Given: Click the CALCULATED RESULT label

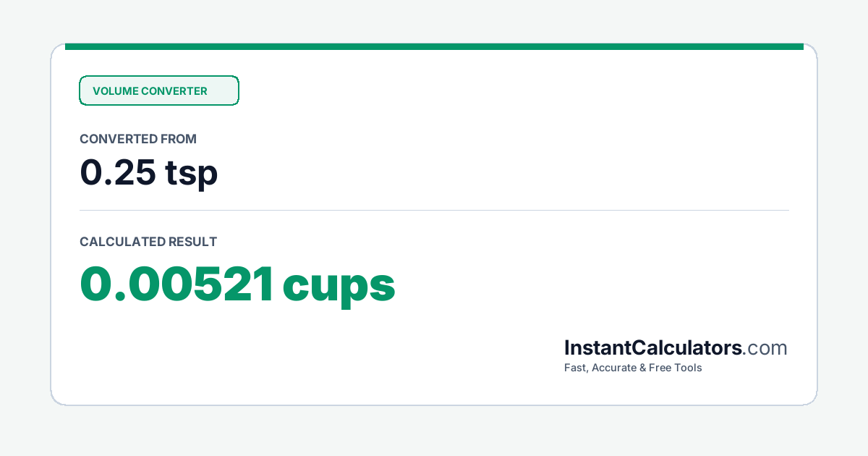Looking at the screenshot, I should [148, 242].
